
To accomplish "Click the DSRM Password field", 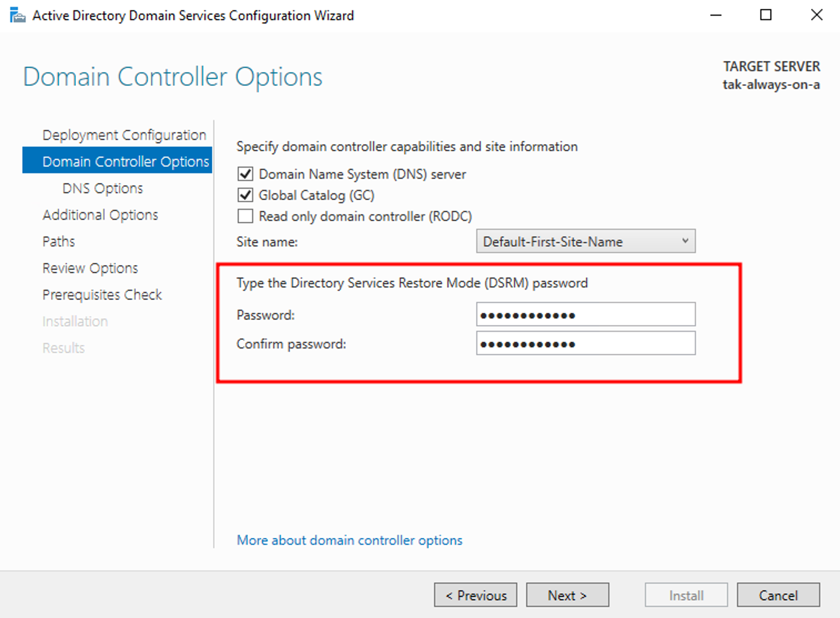I will click(x=585, y=314).
